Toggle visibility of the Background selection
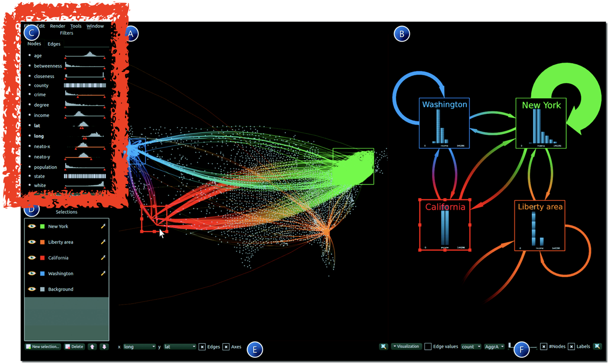This screenshot has height=364, width=609. point(32,289)
